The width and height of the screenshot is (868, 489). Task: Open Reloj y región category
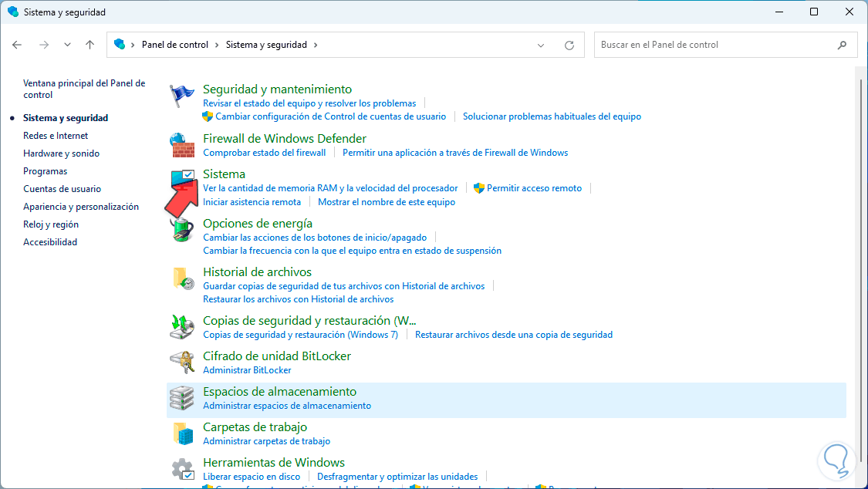point(51,224)
